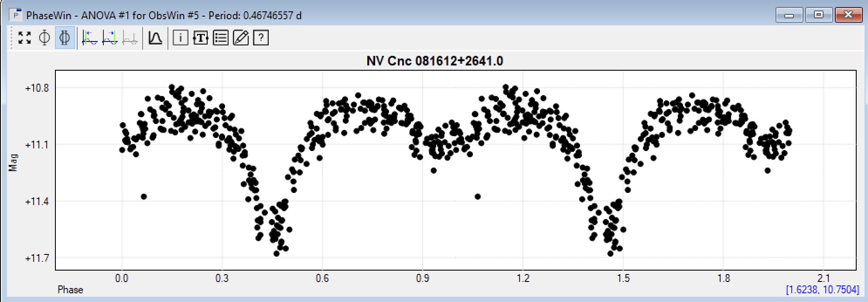
Task: Click the pencil edit notes icon
Action: (241, 38)
